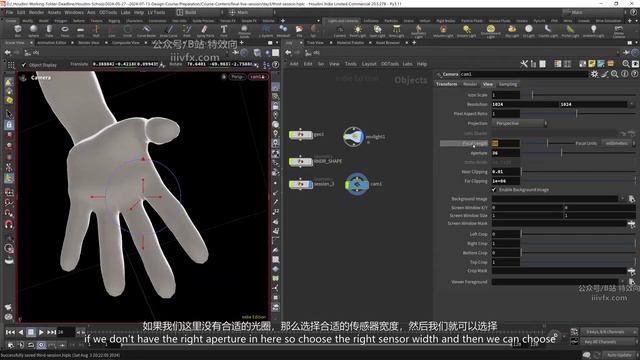Adjust the Aperture slider

pyautogui.click(x=578, y=153)
